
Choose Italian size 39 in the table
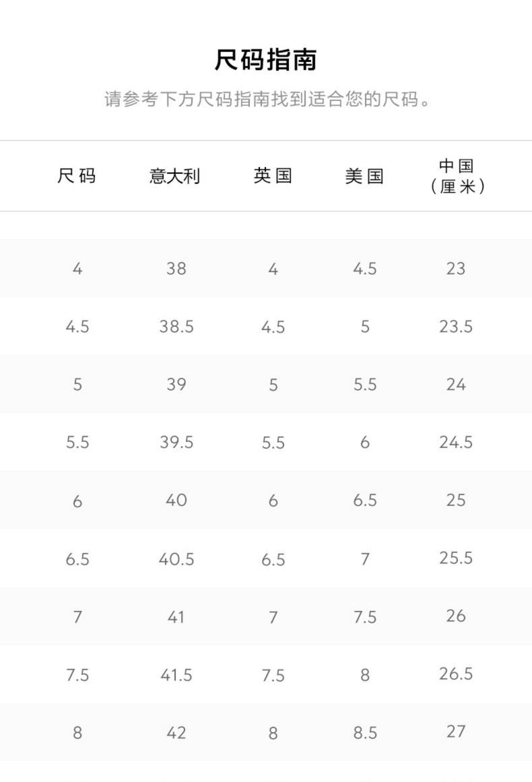tap(176, 385)
